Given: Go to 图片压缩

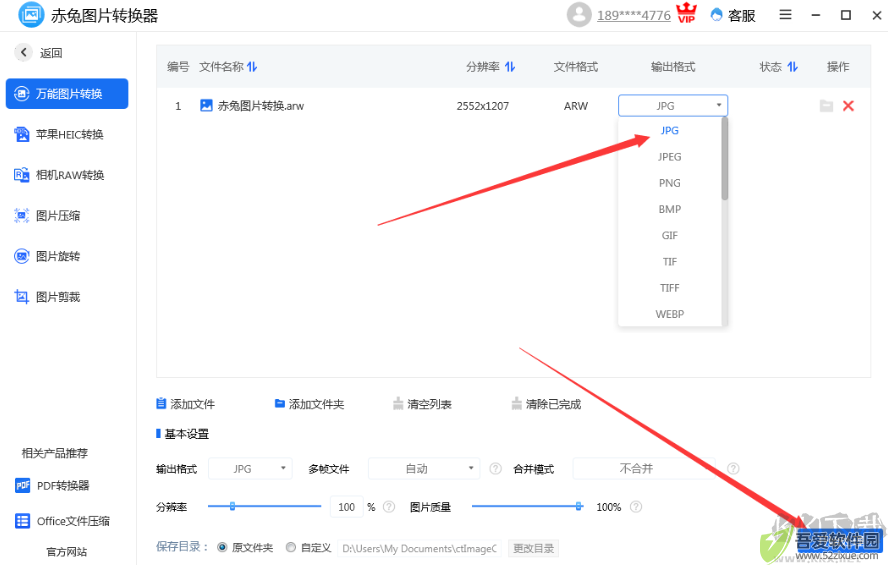Looking at the screenshot, I should pos(47,216).
